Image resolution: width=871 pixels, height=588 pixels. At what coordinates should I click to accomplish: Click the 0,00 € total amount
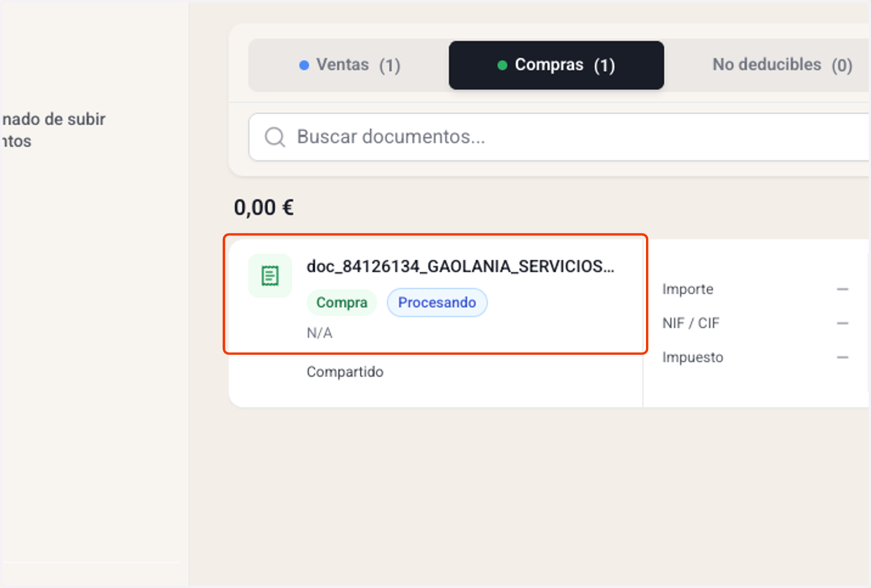(x=263, y=208)
